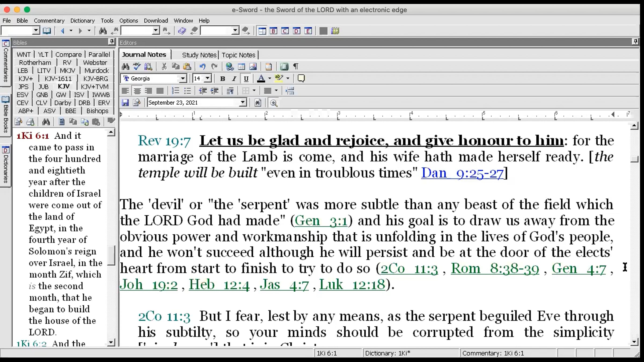Follow the Dan 9:25-27 verse link
The height and width of the screenshot is (362, 644).
[x=462, y=173]
